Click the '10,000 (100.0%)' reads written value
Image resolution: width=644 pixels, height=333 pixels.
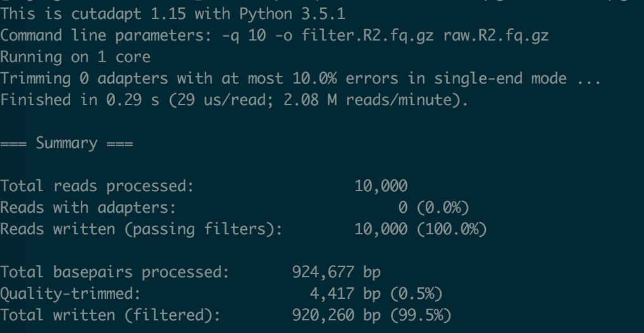tap(421, 229)
